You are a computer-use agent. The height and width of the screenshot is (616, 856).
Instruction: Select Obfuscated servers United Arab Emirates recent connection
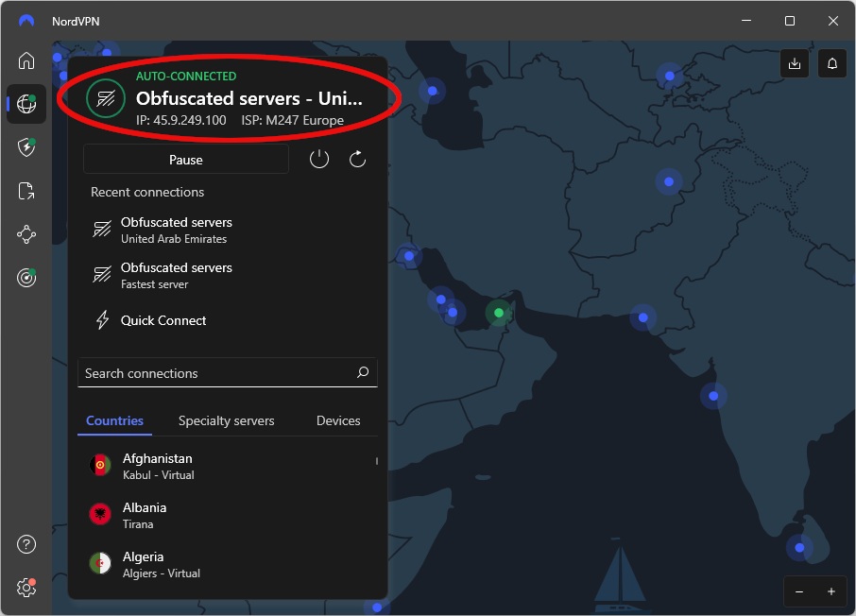pos(228,230)
